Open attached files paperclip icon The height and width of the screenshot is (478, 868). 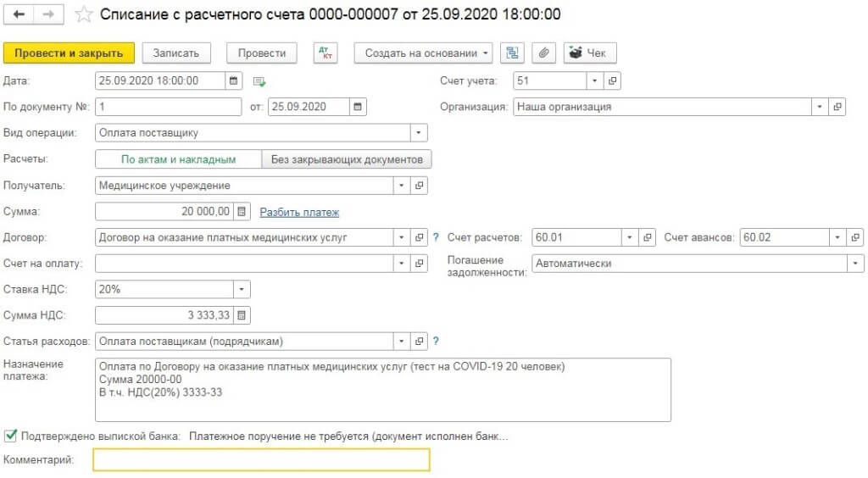pos(544,53)
